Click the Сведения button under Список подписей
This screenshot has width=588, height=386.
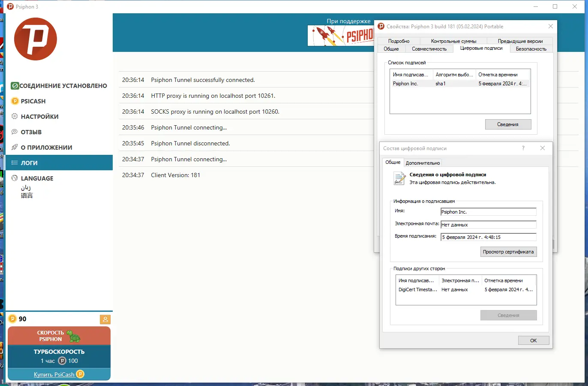tap(508, 124)
